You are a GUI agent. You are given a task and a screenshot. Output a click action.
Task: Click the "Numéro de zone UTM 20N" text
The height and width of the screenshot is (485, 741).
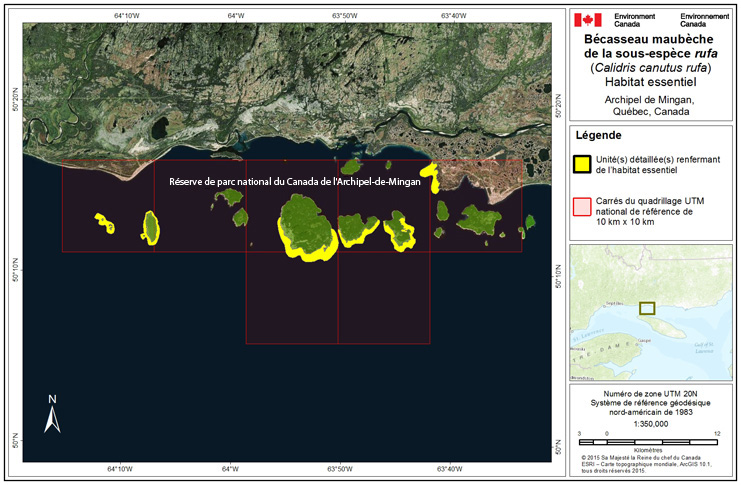pyautogui.click(x=649, y=394)
